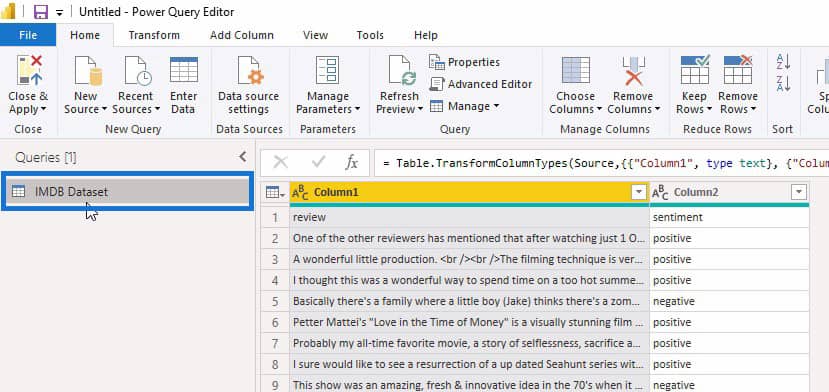The image size is (829, 392).
Task: Collapse the Queries pane with the chevron
Action: [x=243, y=157]
